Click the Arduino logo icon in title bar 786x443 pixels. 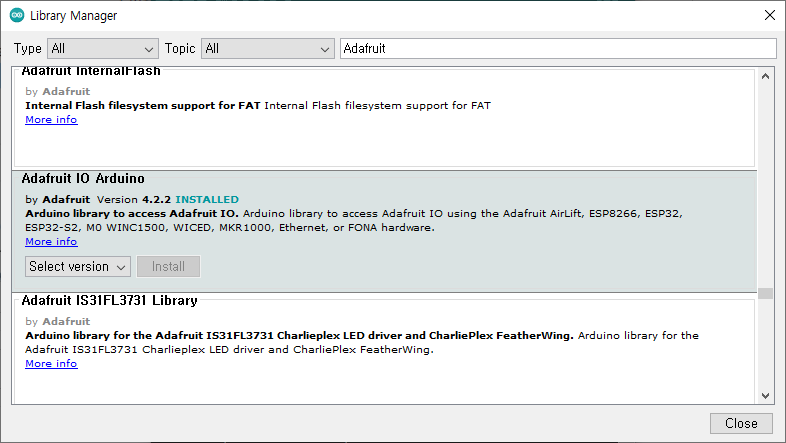(x=17, y=15)
